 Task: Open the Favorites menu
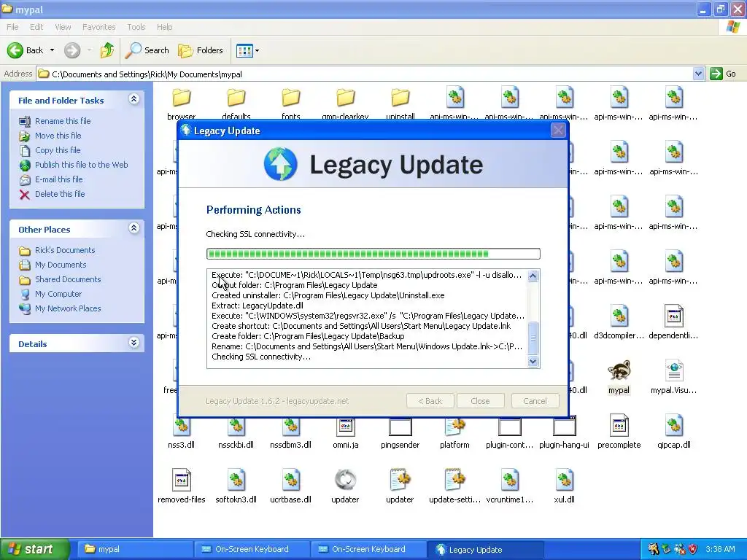98,27
